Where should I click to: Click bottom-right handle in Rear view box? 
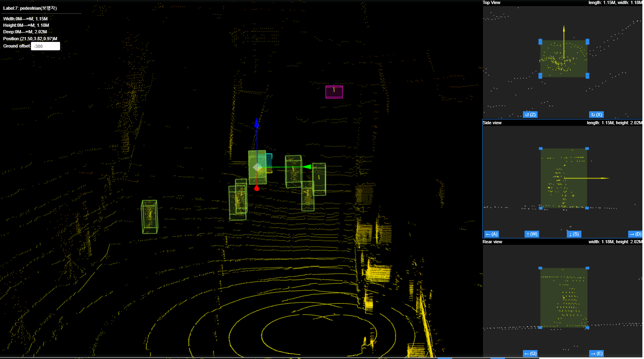(x=588, y=327)
